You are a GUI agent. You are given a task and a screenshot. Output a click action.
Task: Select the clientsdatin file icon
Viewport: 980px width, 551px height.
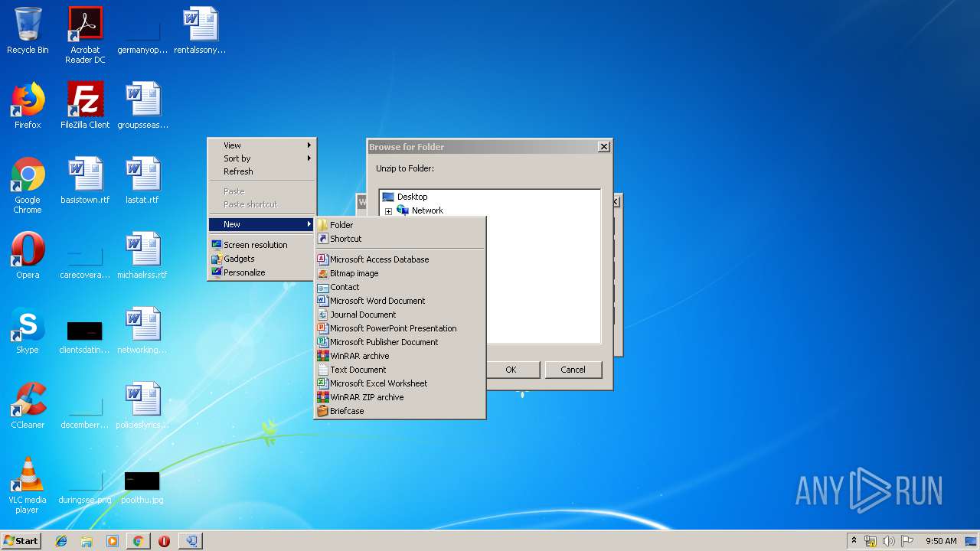85,337
